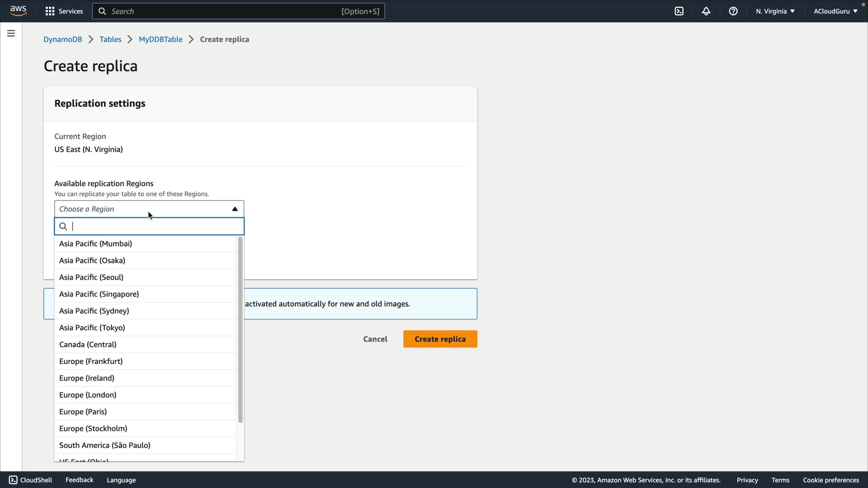Image resolution: width=868 pixels, height=488 pixels.
Task: Go to MyDDBTable breadcrumb link
Action: tap(160, 39)
